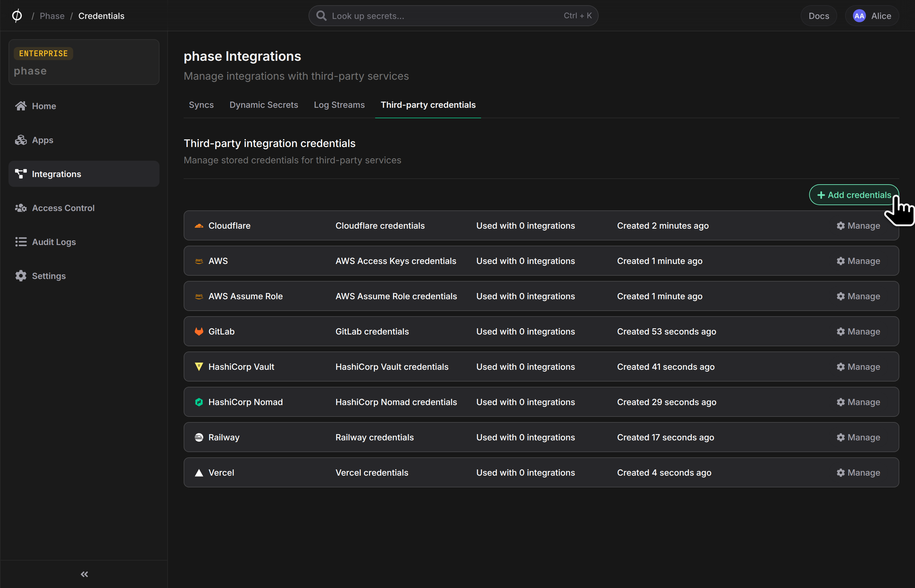Click the 'Ctrl + K' shortcut hint

pyautogui.click(x=577, y=16)
